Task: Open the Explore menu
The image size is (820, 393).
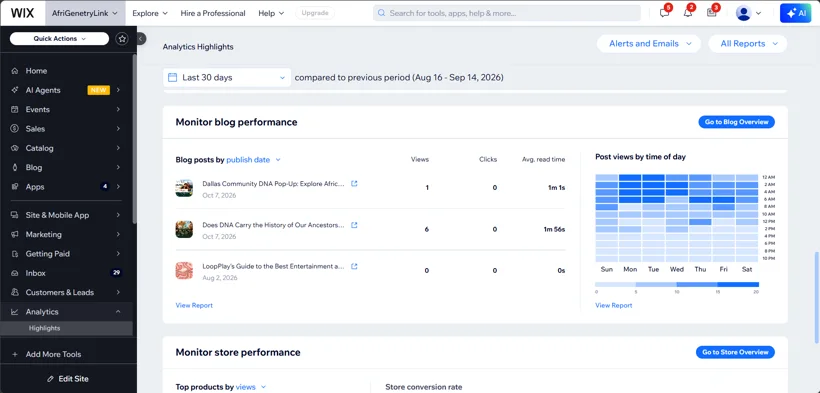Action: [x=150, y=13]
